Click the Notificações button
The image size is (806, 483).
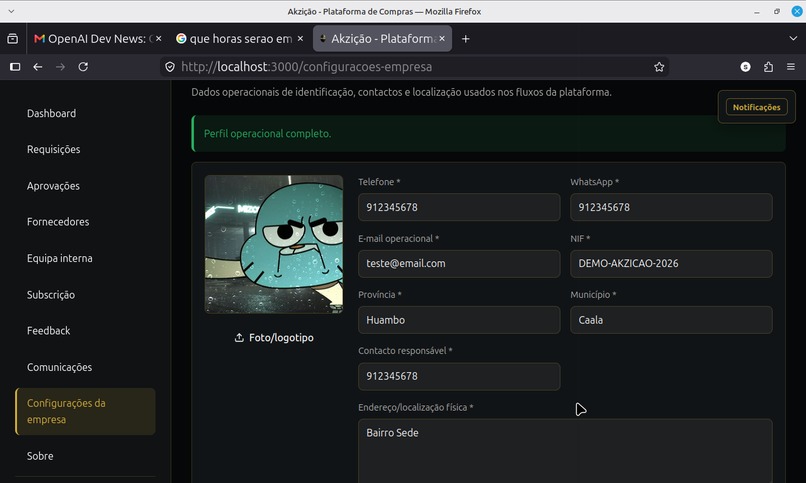point(756,107)
